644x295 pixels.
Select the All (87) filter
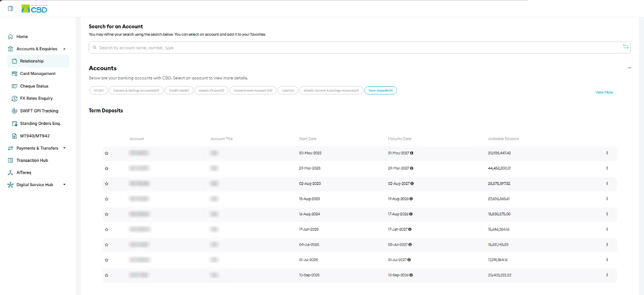click(98, 91)
